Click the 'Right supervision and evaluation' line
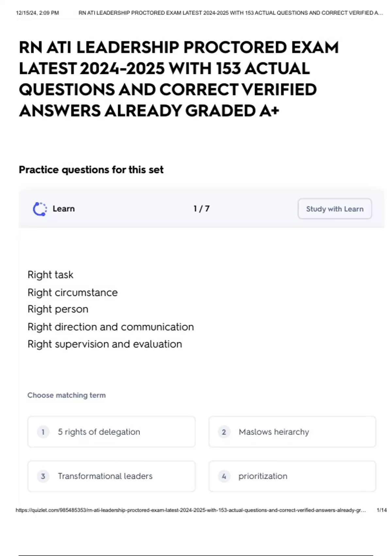The height and width of the screenshot is (556, 392). coord(105,344)
